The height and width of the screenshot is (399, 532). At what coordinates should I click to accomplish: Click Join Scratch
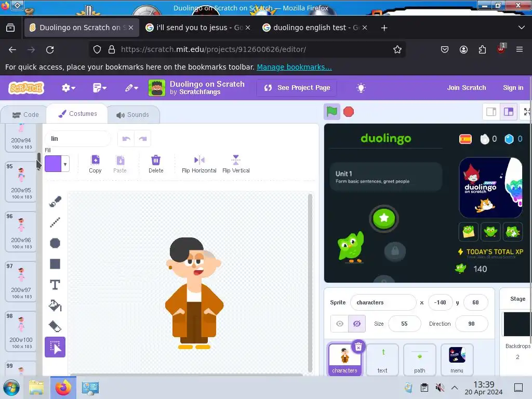click(466, 87)
